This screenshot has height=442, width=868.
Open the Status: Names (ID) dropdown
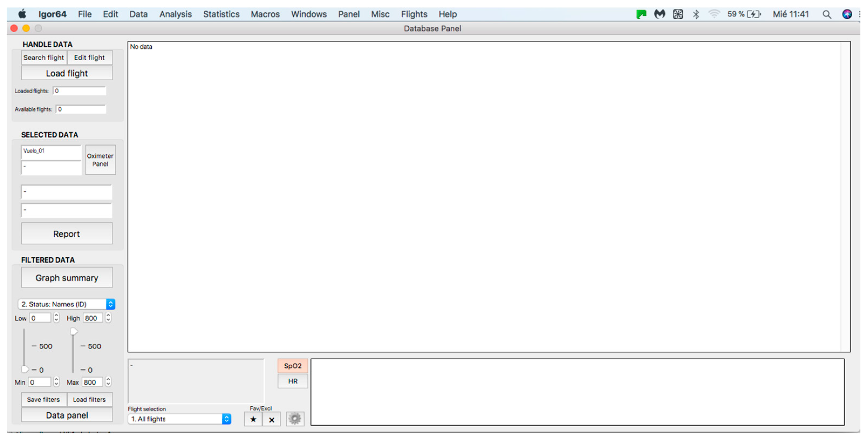tap(66, 304)
